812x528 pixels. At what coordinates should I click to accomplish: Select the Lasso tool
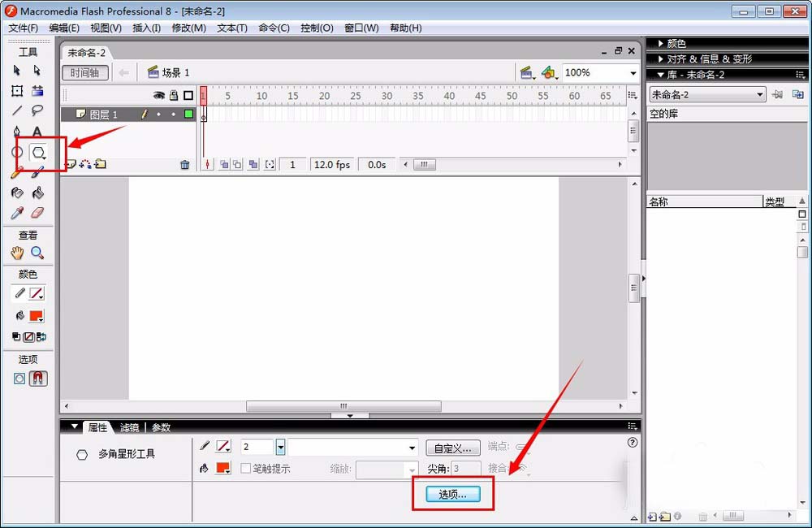(x=37, y=110)
